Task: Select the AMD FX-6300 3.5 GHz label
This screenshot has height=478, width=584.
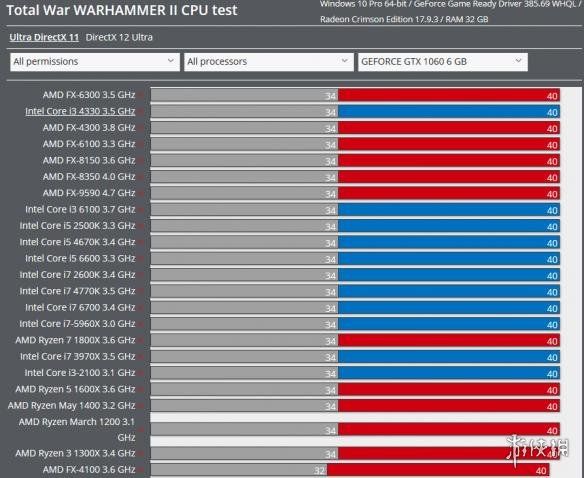Action: pos(89,95)
